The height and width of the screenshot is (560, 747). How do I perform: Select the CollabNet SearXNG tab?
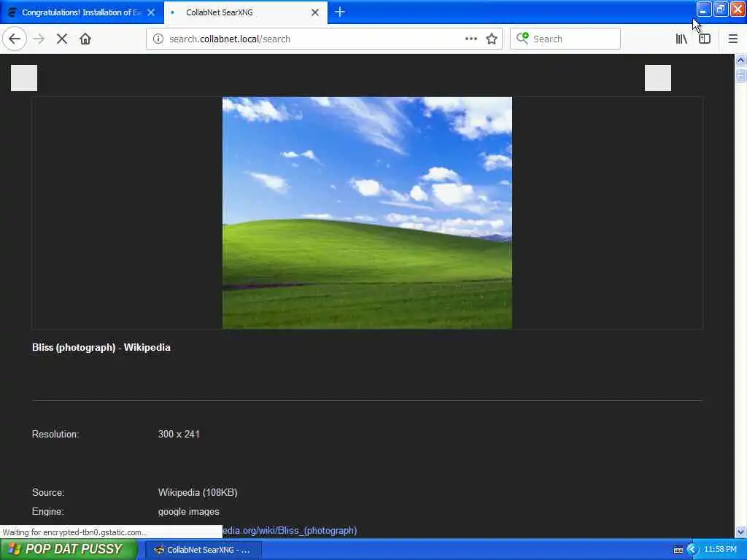[x=246, y=12]
